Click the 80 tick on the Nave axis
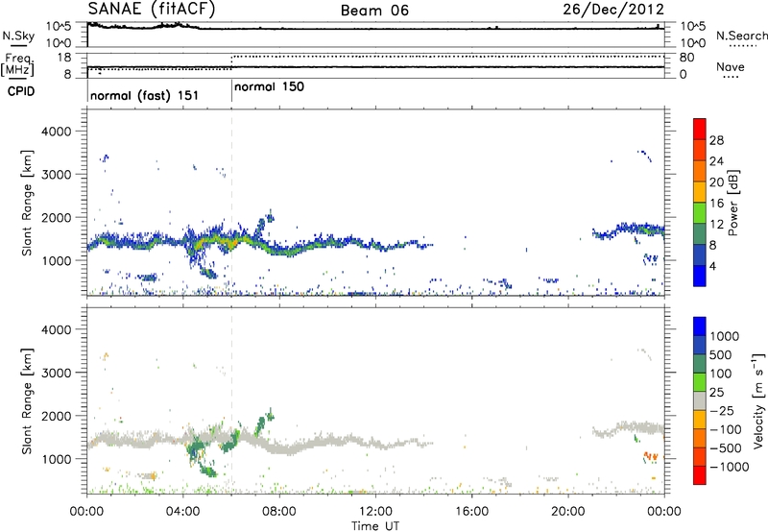This screenshot has height=532, width=768. [x=687, y=58]
